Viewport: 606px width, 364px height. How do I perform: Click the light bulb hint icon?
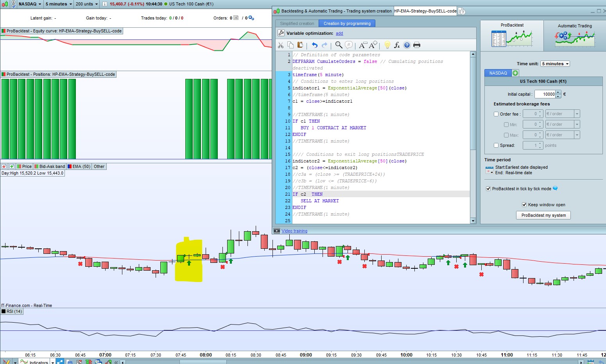coord(387,45)
